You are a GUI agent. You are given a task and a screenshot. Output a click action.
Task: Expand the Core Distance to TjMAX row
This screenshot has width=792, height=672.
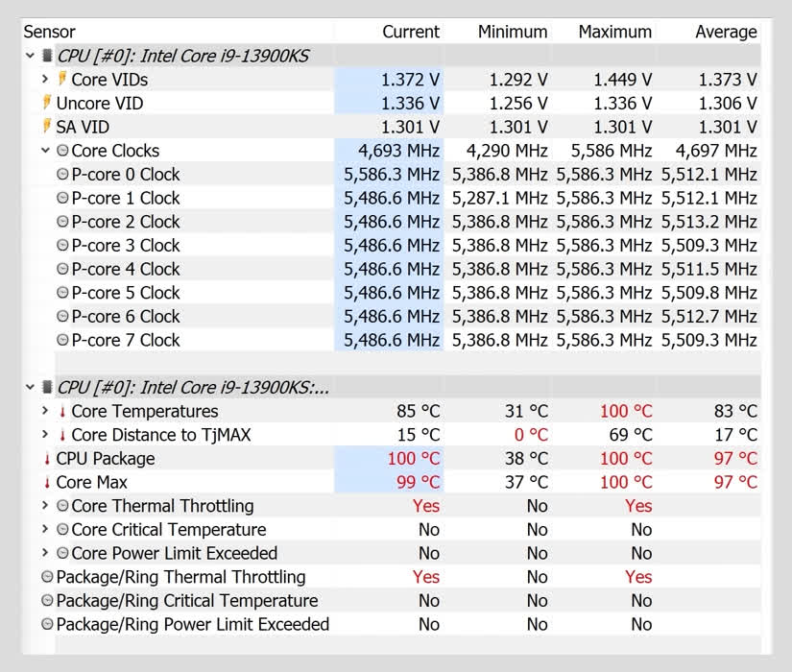pos(45,435)
